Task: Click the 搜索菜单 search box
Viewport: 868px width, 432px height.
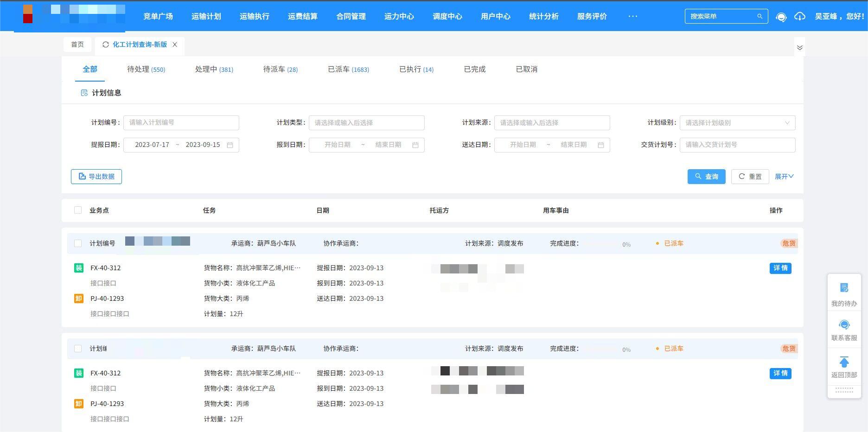Action: click(x=726, y=16)
